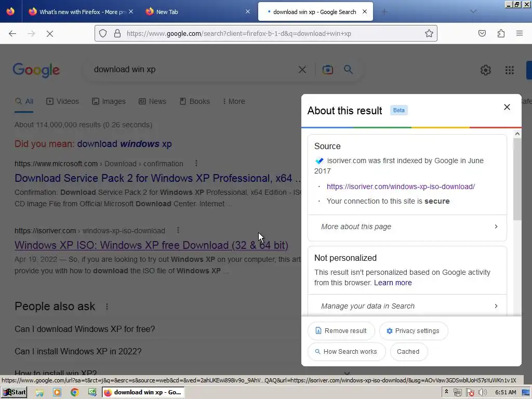This screenshot has height=399, width=532.
Task: Expand More about this page
Action: pos(407,227)
